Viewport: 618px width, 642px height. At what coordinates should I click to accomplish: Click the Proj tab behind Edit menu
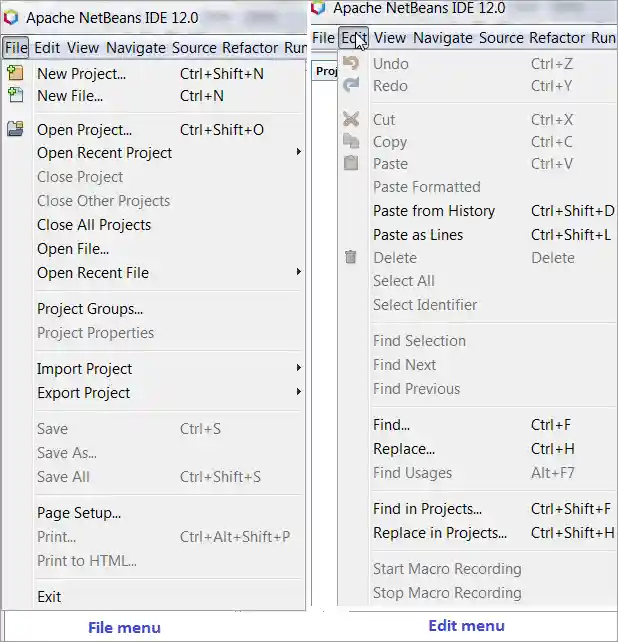tap(325, 71)
